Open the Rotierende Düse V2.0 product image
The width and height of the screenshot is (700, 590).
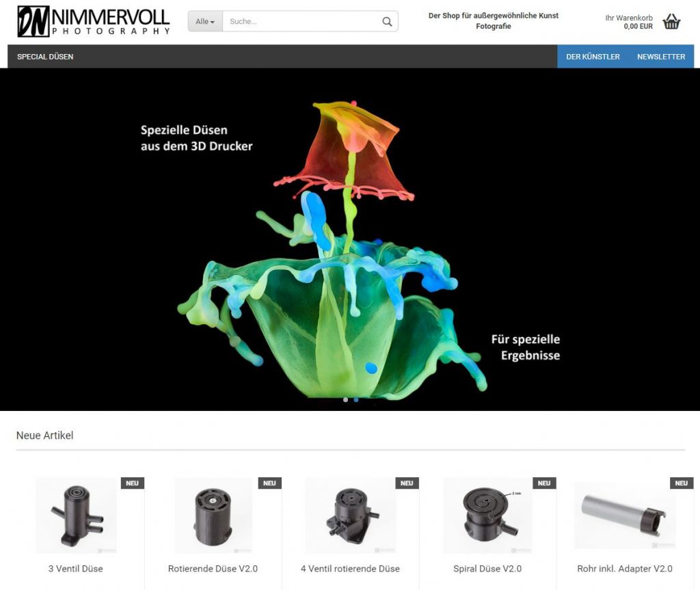tap(213, 515)
